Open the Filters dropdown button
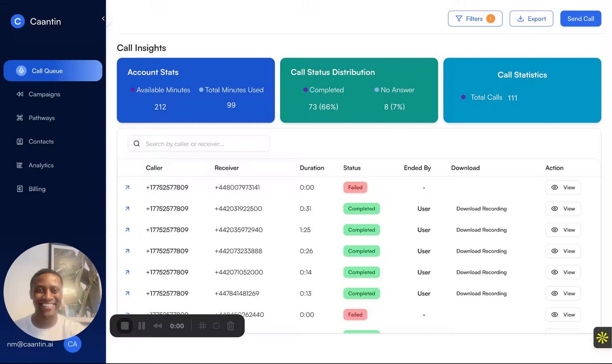612x364 pixels. click(x=475, y=19)
